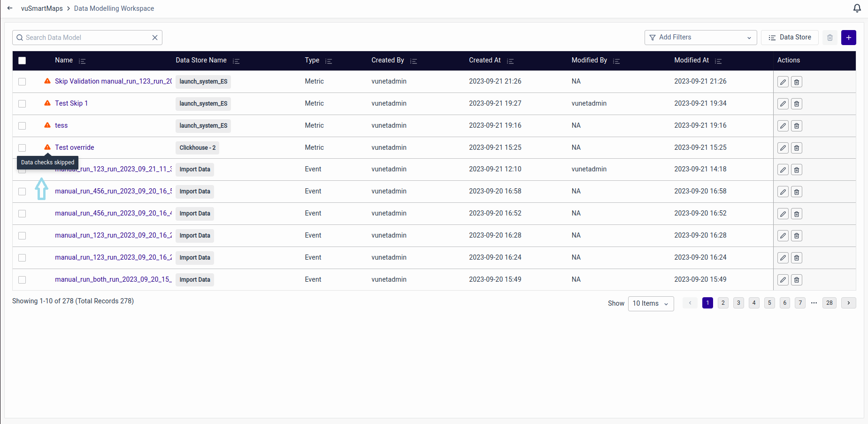Jump to last page 28
868x424 pixels.
829,303
